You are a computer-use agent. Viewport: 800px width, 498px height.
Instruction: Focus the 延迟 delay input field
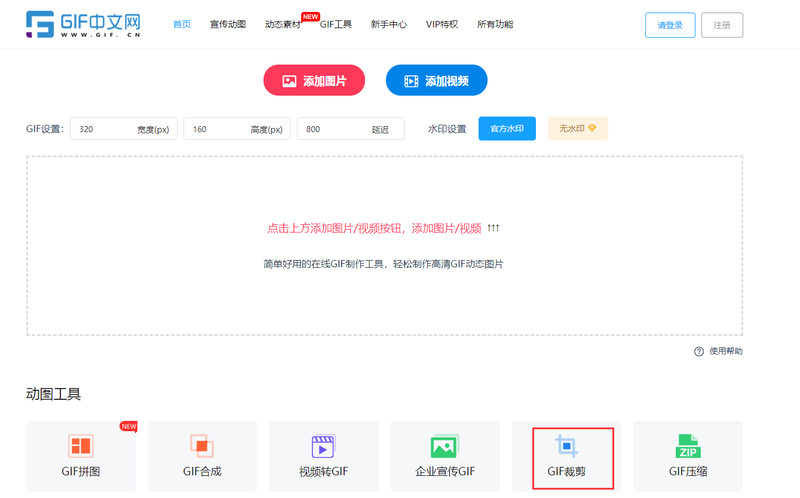pos(351,129)
